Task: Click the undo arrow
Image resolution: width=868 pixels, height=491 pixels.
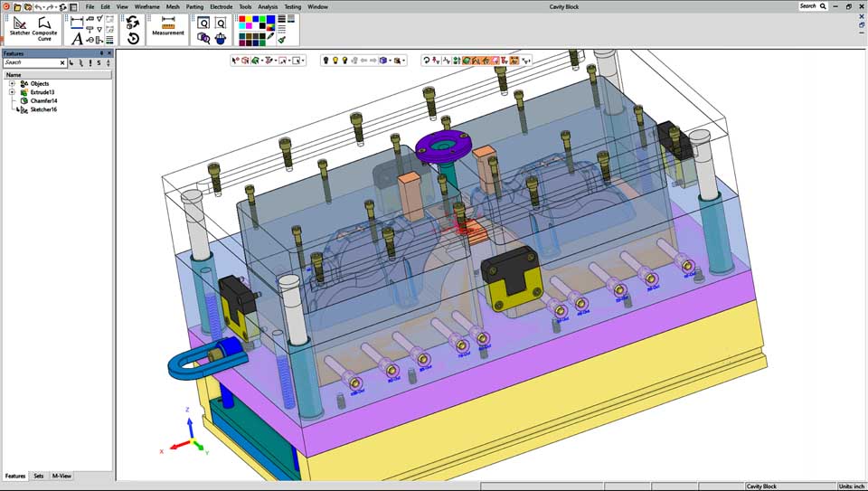Action: [38, 7]
